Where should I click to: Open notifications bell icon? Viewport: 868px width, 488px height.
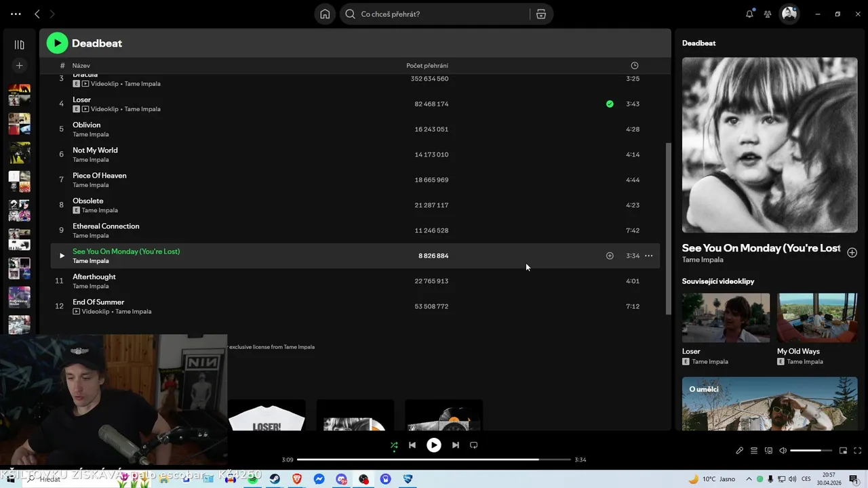pyautogui.click(x=749, y=14)
